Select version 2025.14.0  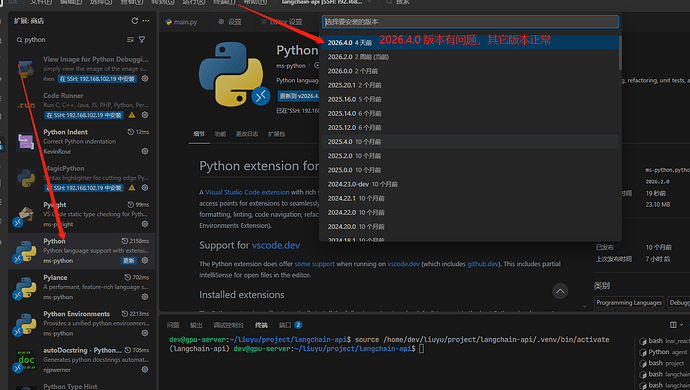470,113
